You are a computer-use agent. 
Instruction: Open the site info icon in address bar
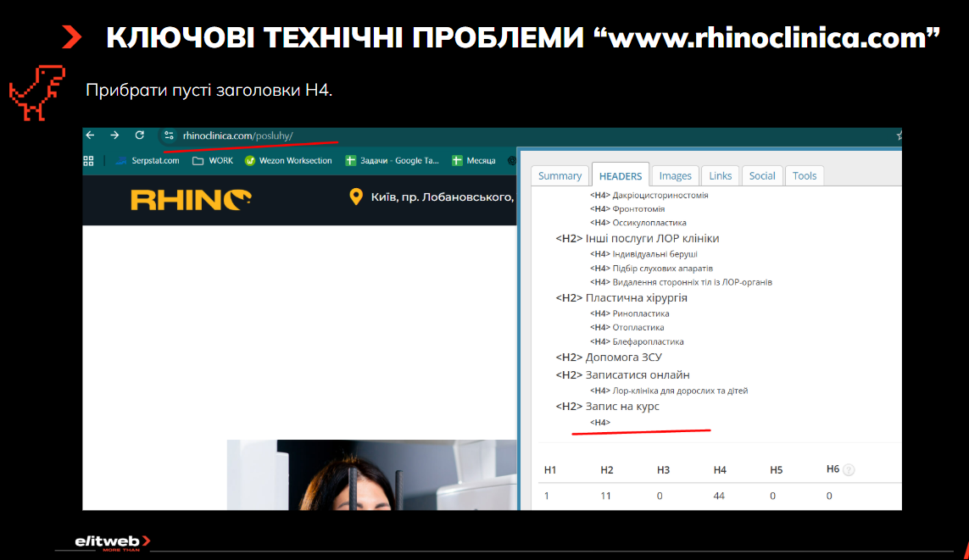(169, 136)
